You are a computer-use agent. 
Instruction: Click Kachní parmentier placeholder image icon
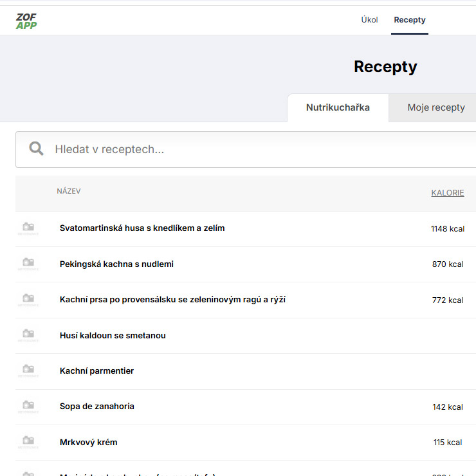coord(28,371)
